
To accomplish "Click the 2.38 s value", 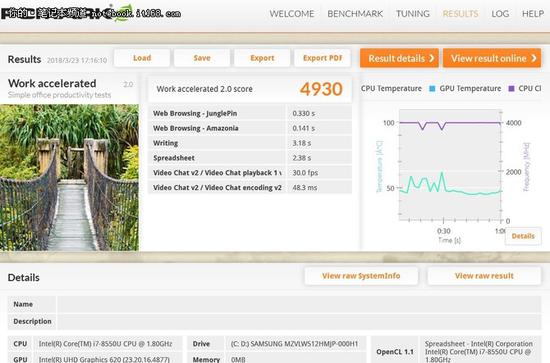I will click(302, 158).
